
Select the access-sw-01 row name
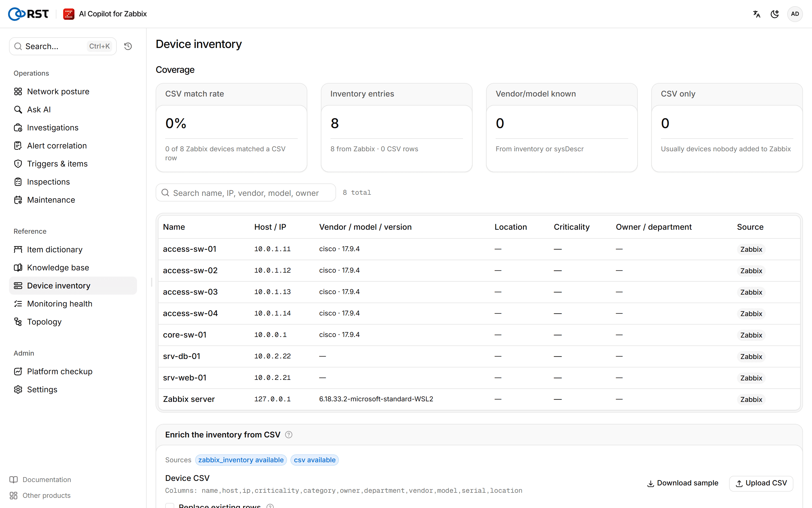pos(189,249)
